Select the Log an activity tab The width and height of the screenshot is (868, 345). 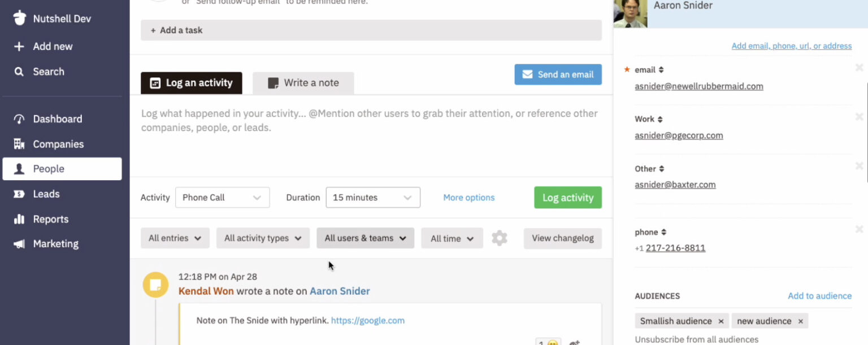[191, 82]
